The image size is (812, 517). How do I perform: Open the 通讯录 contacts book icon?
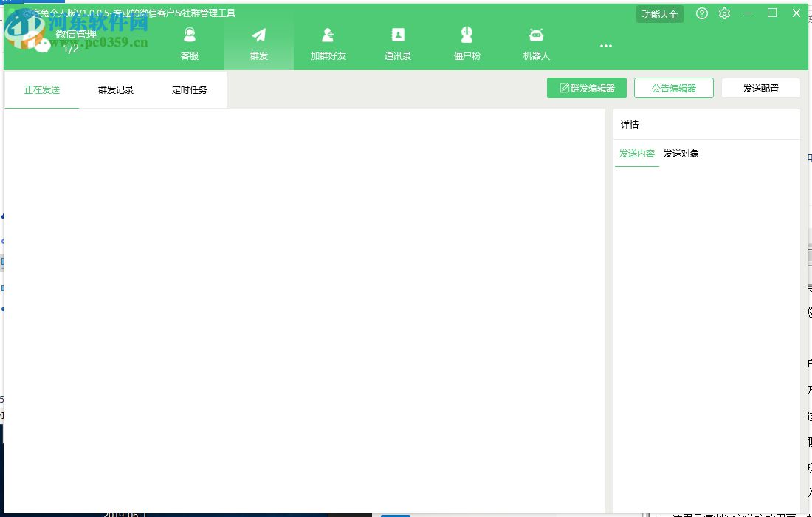pyautogui.click(x=397, y=35)
